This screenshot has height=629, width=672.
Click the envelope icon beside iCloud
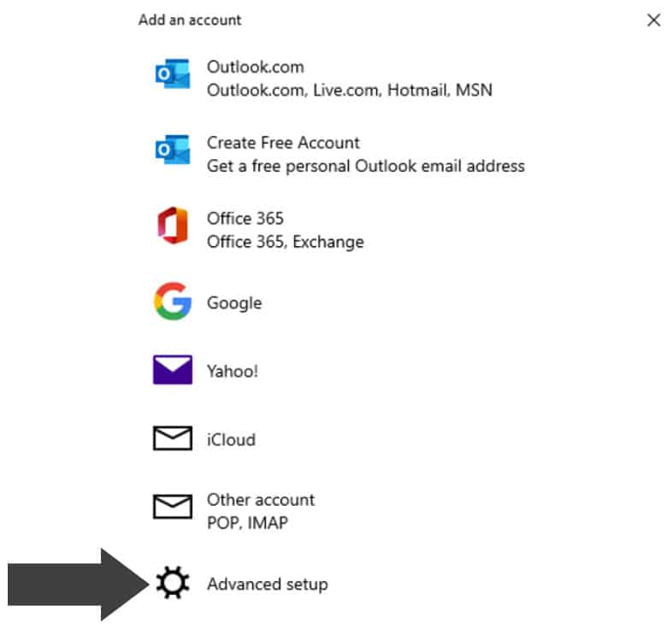click(x=172, y=438)
